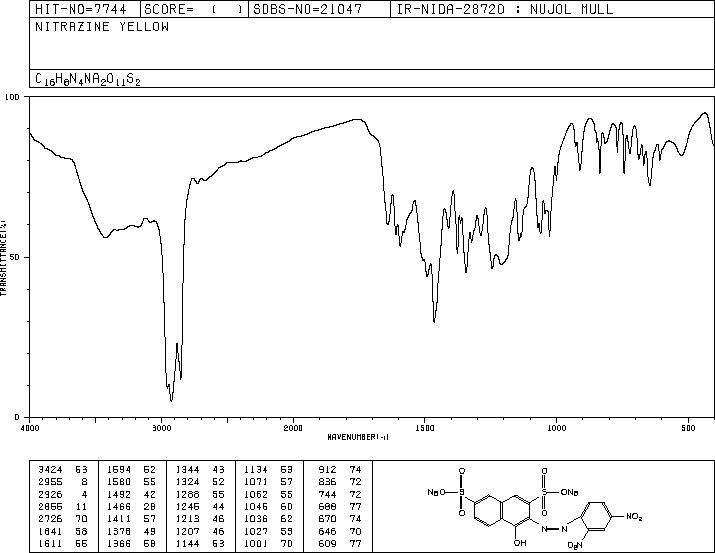Click the TRANSMITTANCE y-axis label

(3, 258)
